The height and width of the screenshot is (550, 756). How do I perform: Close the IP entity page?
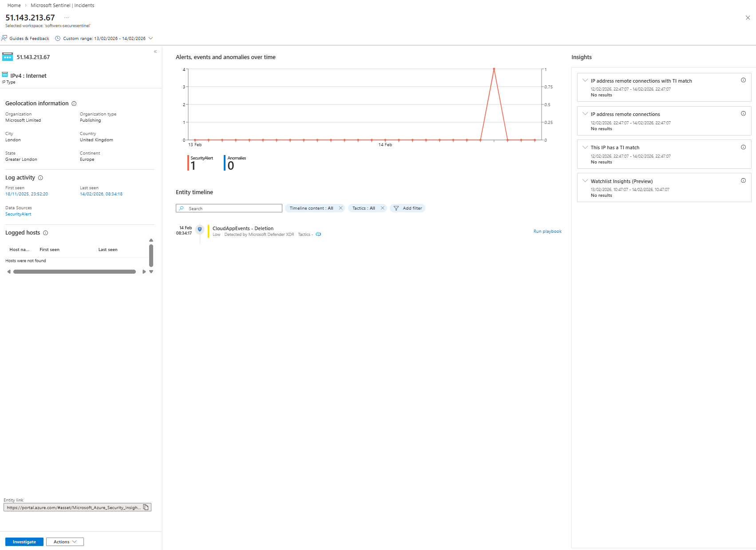point(748,18)
